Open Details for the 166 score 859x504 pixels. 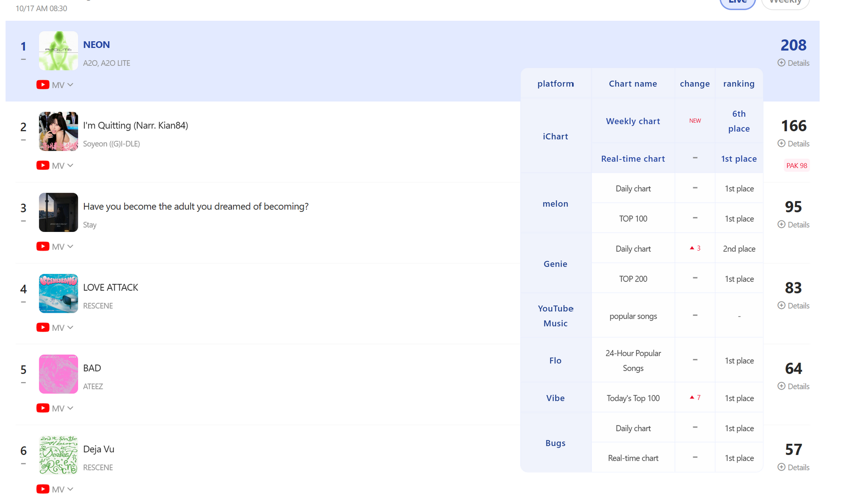coord(794,144)
